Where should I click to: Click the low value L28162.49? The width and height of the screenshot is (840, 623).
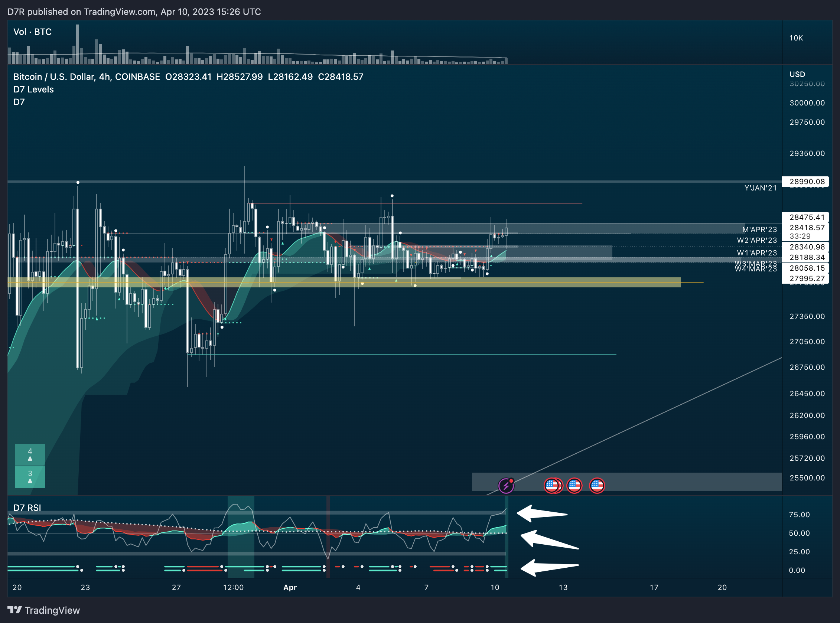pos(290,77)
